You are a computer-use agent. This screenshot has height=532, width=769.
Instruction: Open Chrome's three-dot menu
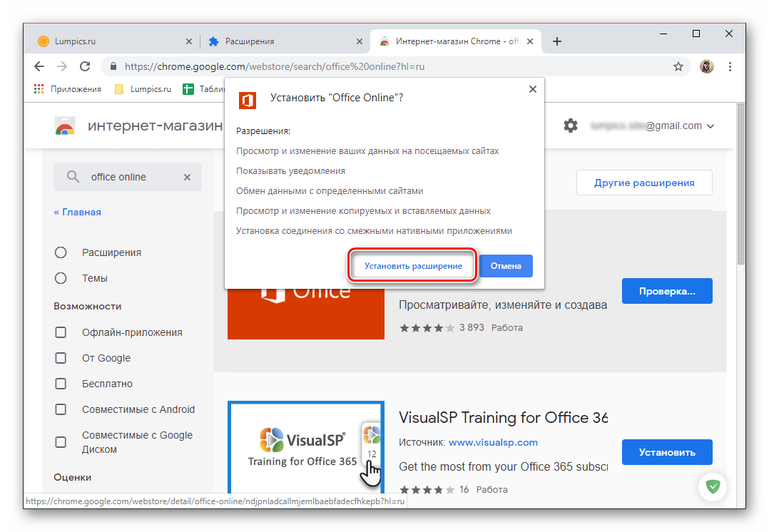click(x=730, y=66)
